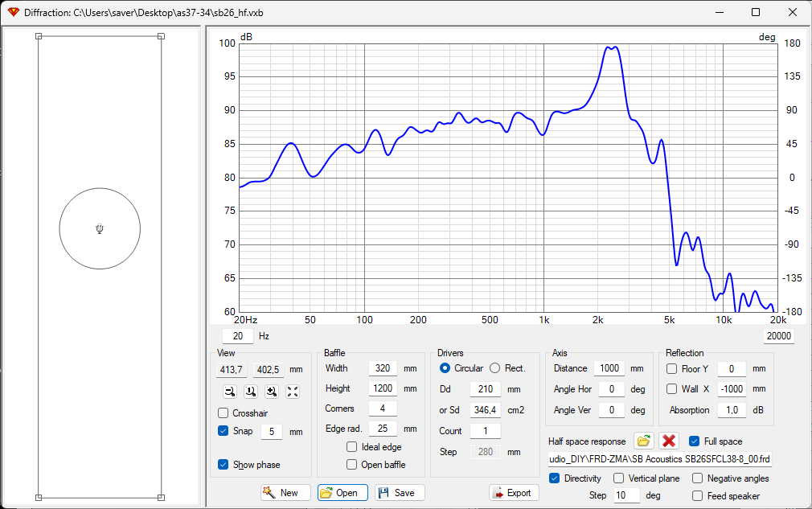Click the axis Distance input field
The height and width of the screenshot is (509, 812).
[609, 368]
